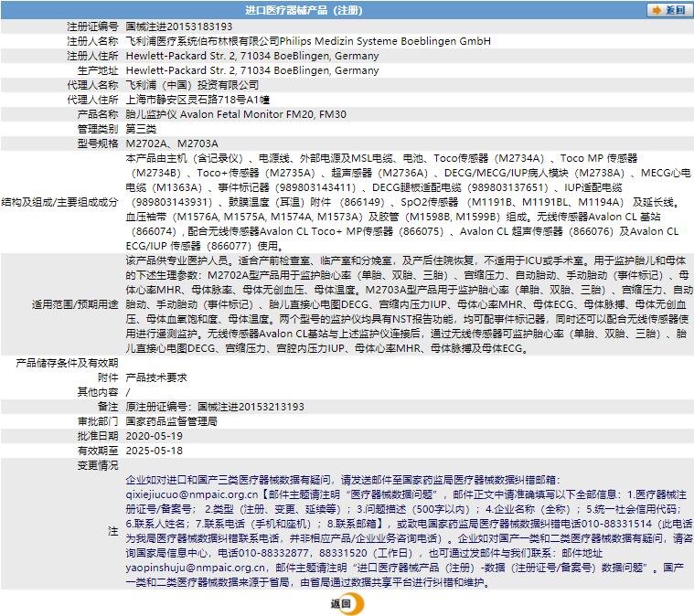This screenshot has width=694, height=616.
Task: Click approval date 2020-05-19
Action: point(154,436)
